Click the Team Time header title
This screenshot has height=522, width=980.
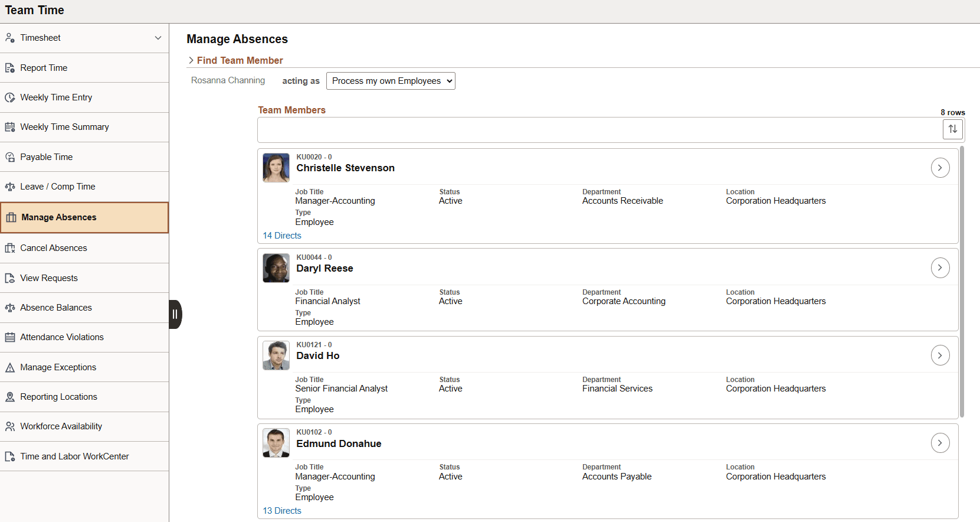[x=35, y=10]
